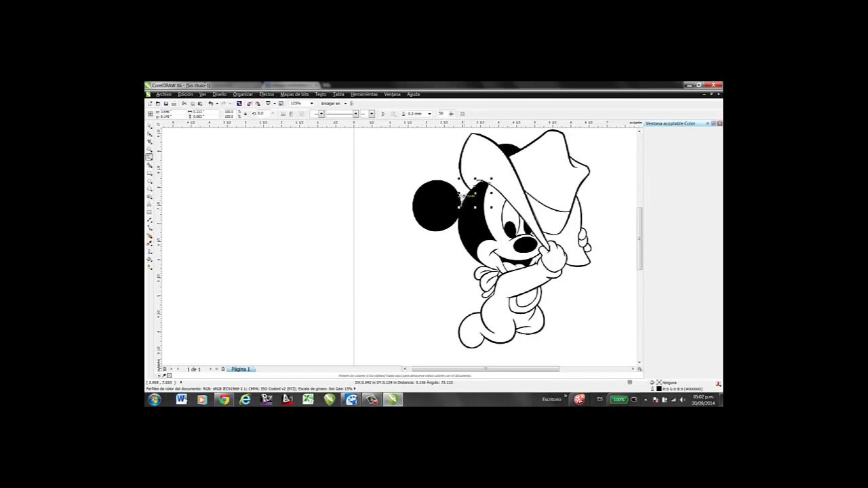This screenshot has height=488, width=868.
Task: Click the freehand smoothing value field
Action: [x=441, y=114]
